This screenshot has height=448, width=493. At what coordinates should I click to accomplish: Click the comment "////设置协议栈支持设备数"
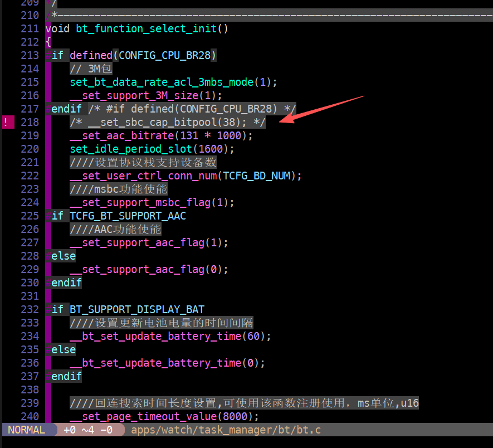[143, 162]
